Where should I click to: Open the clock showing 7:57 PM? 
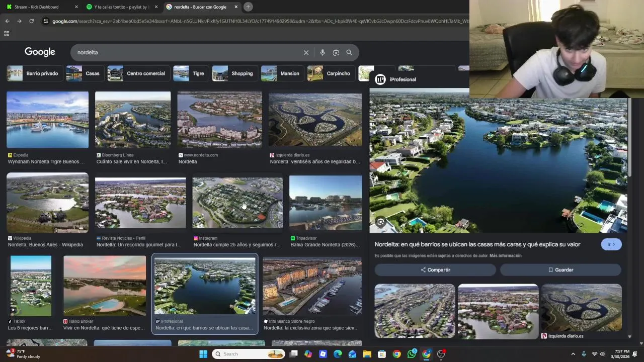[x=622, y=354]
